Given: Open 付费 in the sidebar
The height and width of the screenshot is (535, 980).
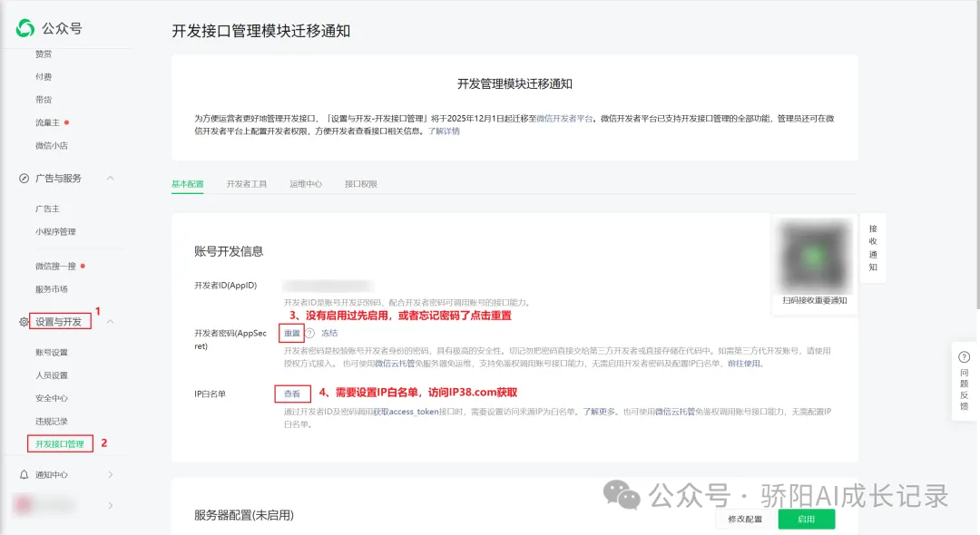Looking at the screenshot, I should (44, 77).
